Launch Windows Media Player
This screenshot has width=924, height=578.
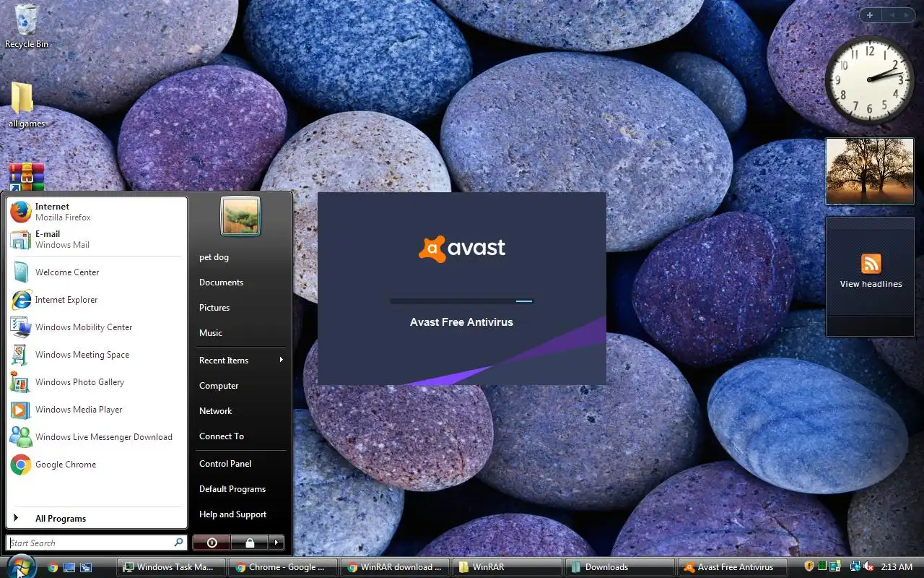point(97,410)
